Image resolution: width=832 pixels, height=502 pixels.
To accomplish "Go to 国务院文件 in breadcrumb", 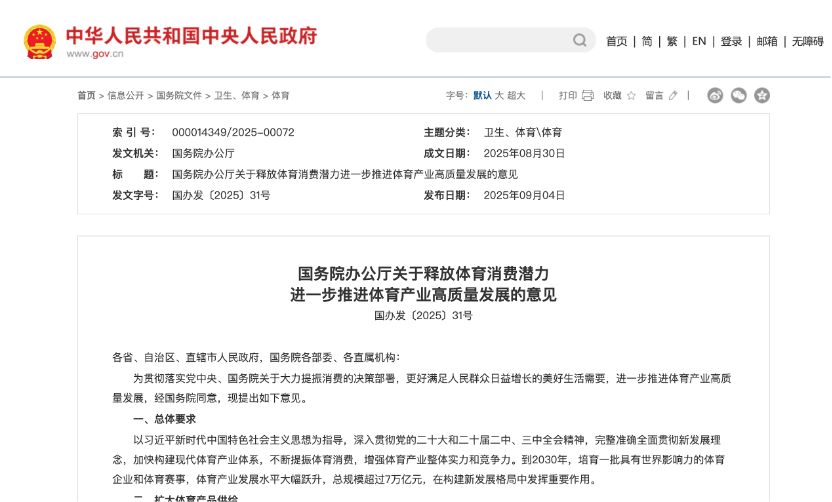I will coord(179,96).
